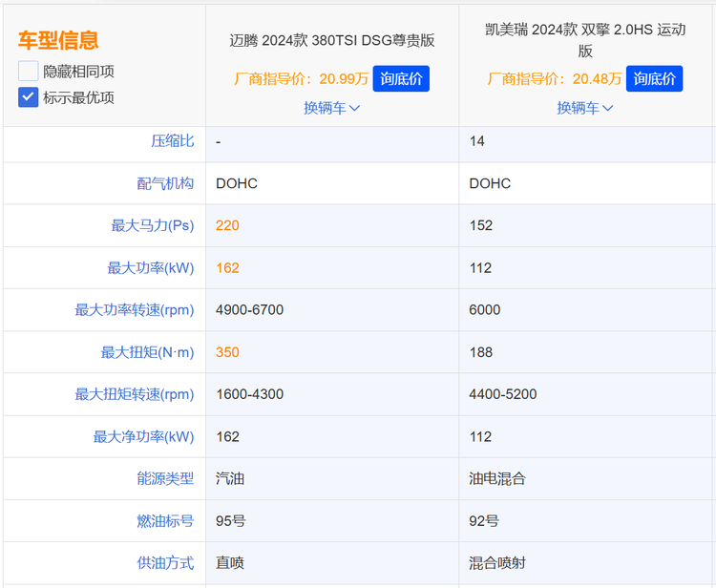Click 询底价 button for 迈腾
Viewport: 716px width, 588px height.
[x=401, y=78]
